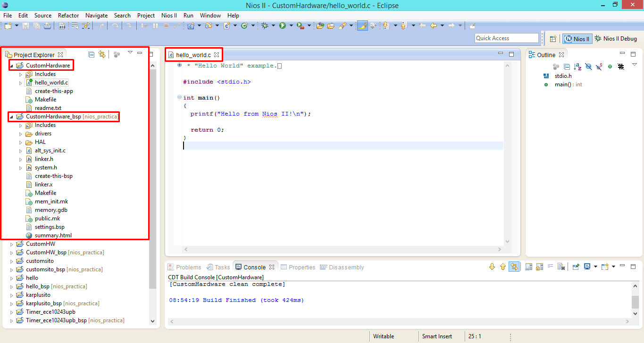
Task: Open the Refactor menu
Action: click(x=68, y=15)
